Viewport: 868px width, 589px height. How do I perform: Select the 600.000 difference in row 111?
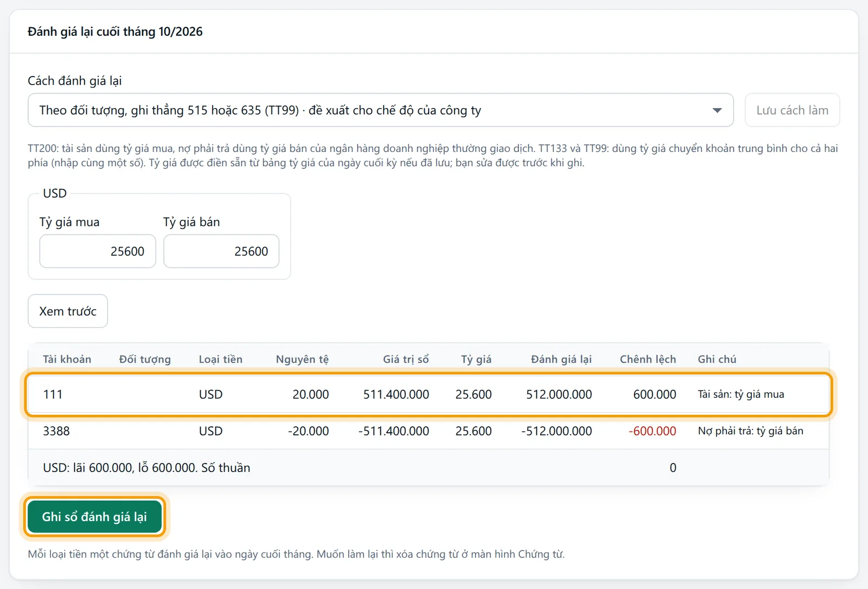point(654,395)
